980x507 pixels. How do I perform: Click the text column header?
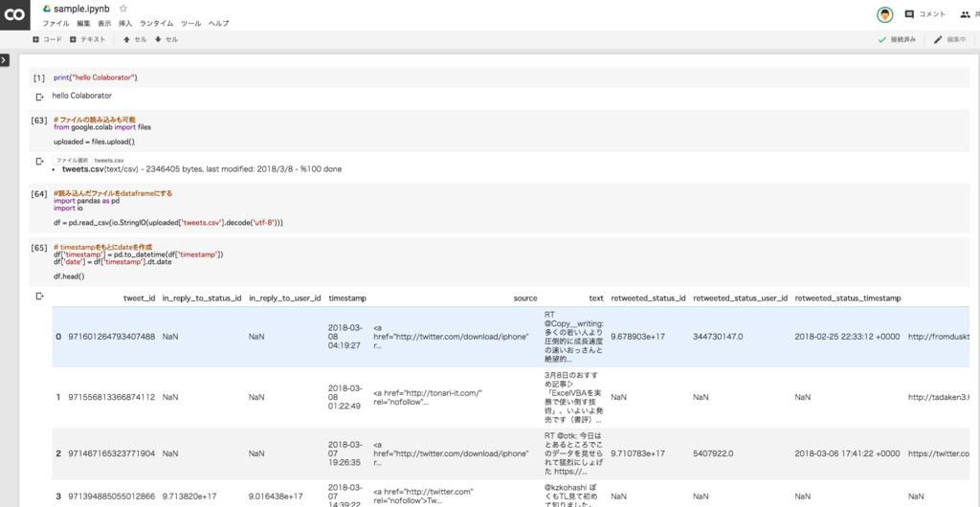596,298
